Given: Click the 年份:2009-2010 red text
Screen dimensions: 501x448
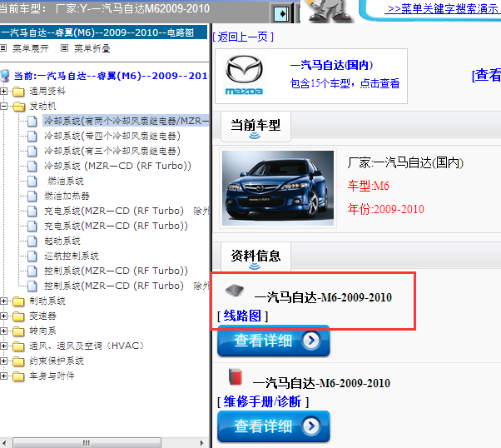Looking at the screenshot, I should (385, 209).
